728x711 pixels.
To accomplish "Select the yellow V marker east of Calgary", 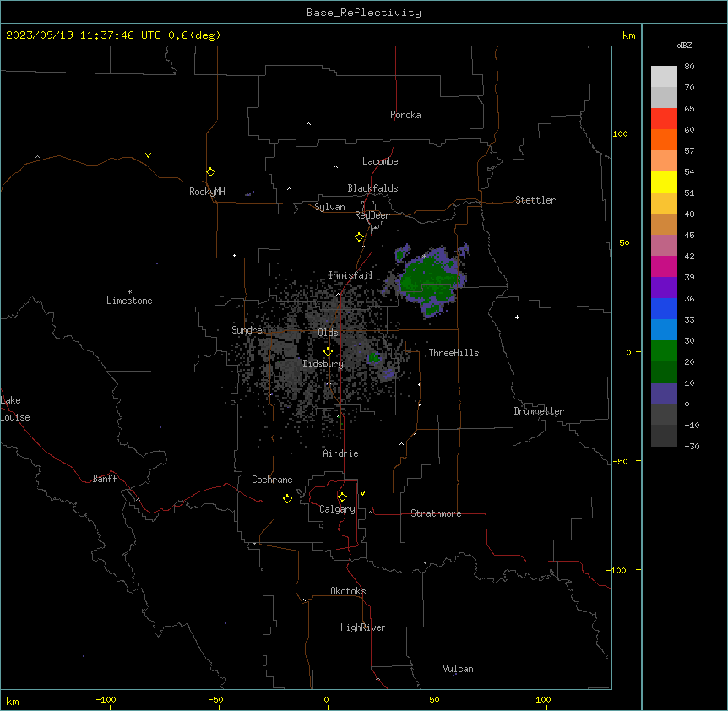I will point(362,493).
